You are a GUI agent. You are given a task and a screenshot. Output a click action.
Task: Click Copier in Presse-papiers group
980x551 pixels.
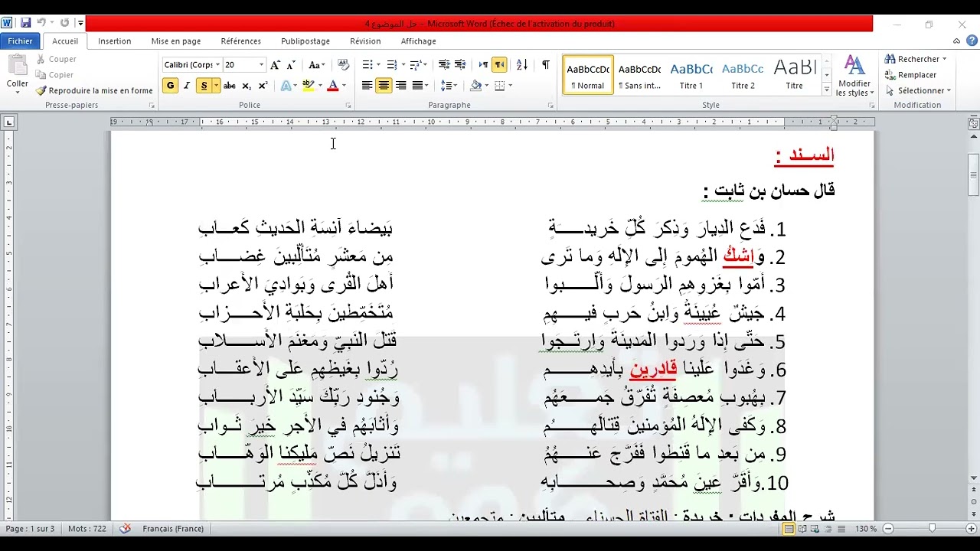pyautogui.click(x=54, y=75)
